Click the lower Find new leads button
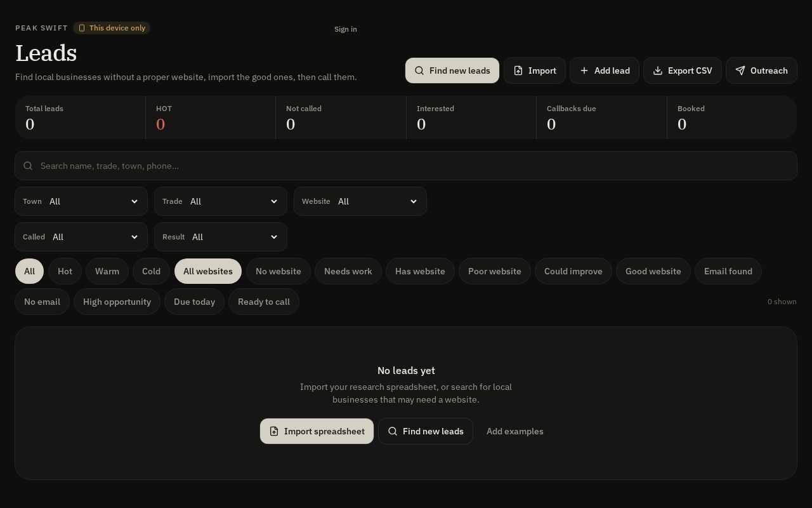This screenshot has height=508, width=812. [x=426, y=431]
